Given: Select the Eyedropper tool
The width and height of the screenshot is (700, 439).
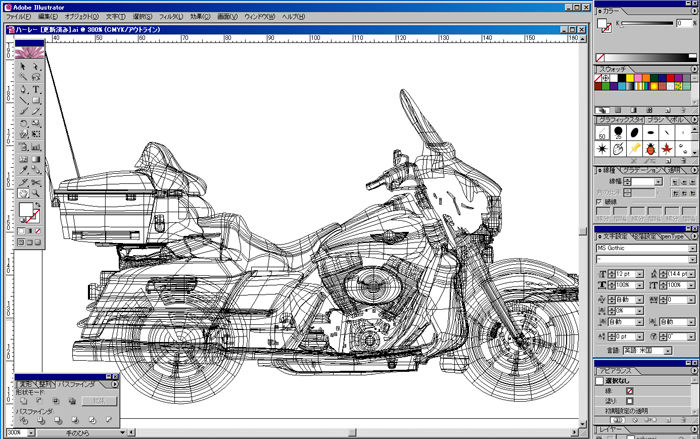Looking at the screenshot, I should pos(23,170).
